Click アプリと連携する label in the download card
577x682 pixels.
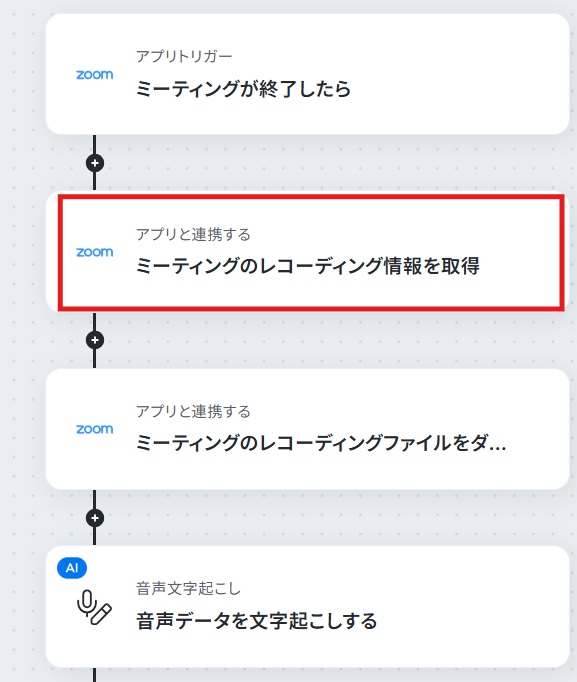[193, 411]
